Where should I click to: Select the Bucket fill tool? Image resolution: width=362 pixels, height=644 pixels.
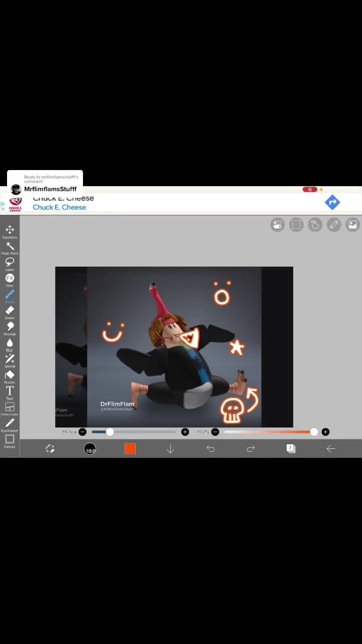pos(10,377)
